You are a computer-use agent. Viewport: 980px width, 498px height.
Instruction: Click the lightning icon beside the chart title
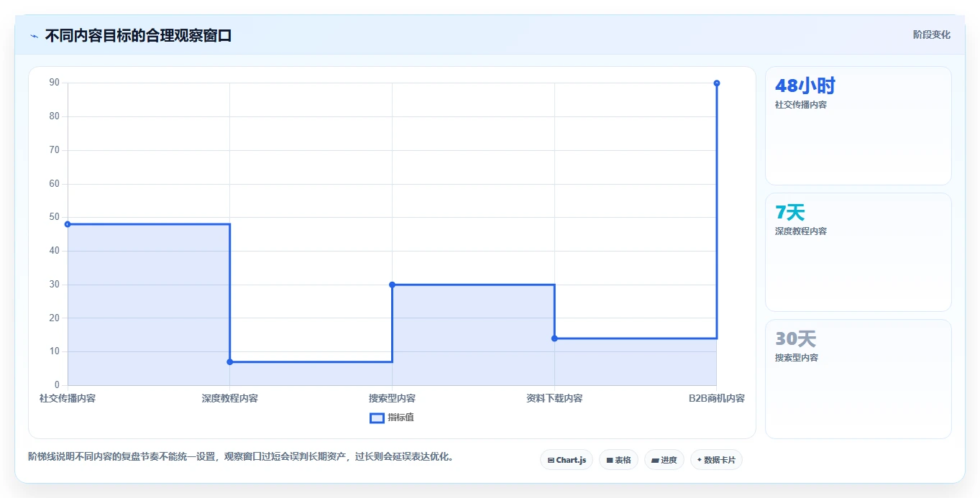click(x=34, y=36)
